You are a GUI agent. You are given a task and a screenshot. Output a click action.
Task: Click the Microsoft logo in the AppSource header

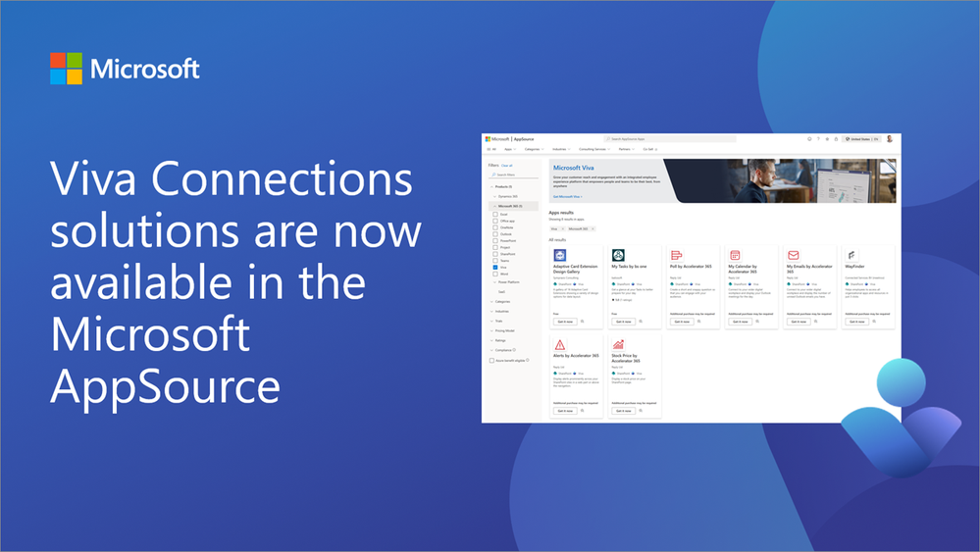click(497, 139)
